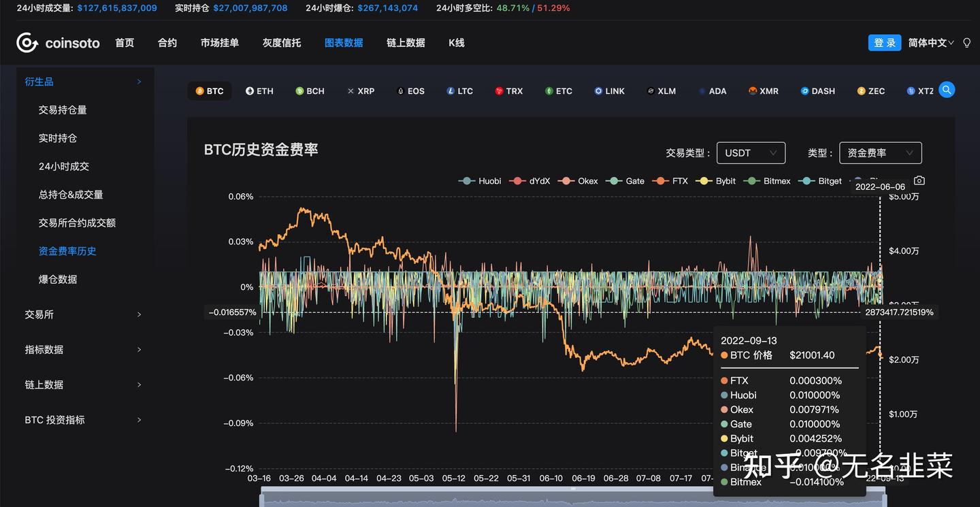980x507 pixels.
Task: Open the USDT trading type dropdown
Action: [751, 152]
